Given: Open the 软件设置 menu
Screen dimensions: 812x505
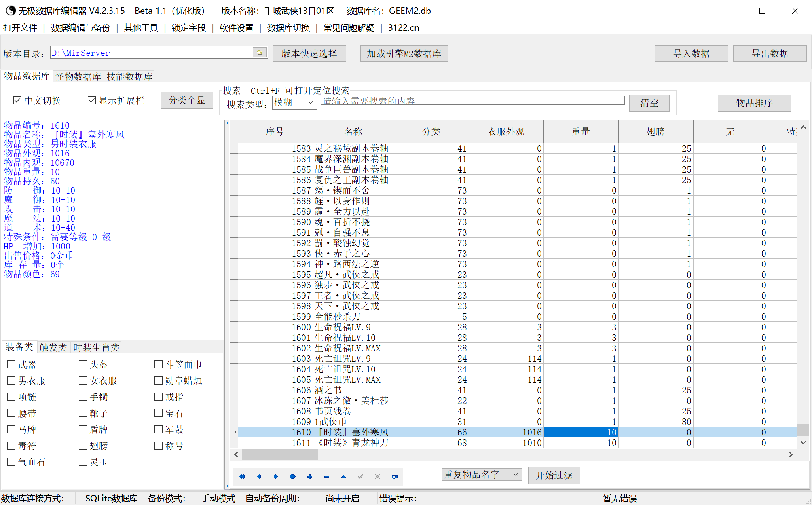Looking at the screenshot, I should click(237, 28).
